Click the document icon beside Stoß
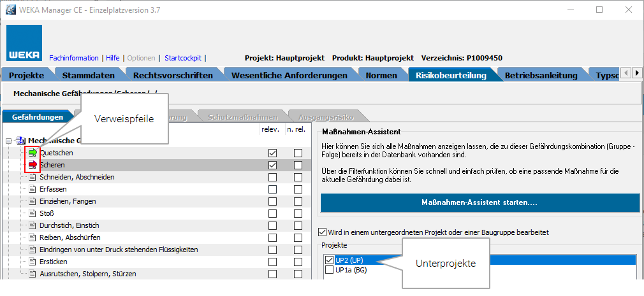Viewport: 644px width, 296px height. [x=34, y=213]
